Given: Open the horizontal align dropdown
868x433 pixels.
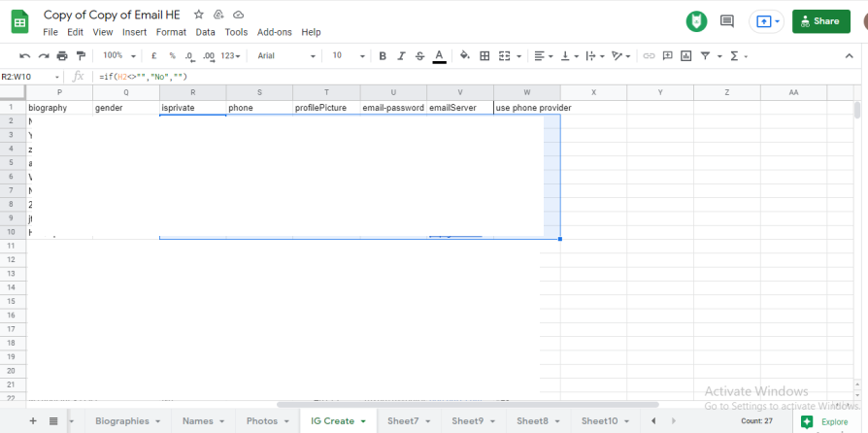Looking at the screenshot, I should pos(545,56).
